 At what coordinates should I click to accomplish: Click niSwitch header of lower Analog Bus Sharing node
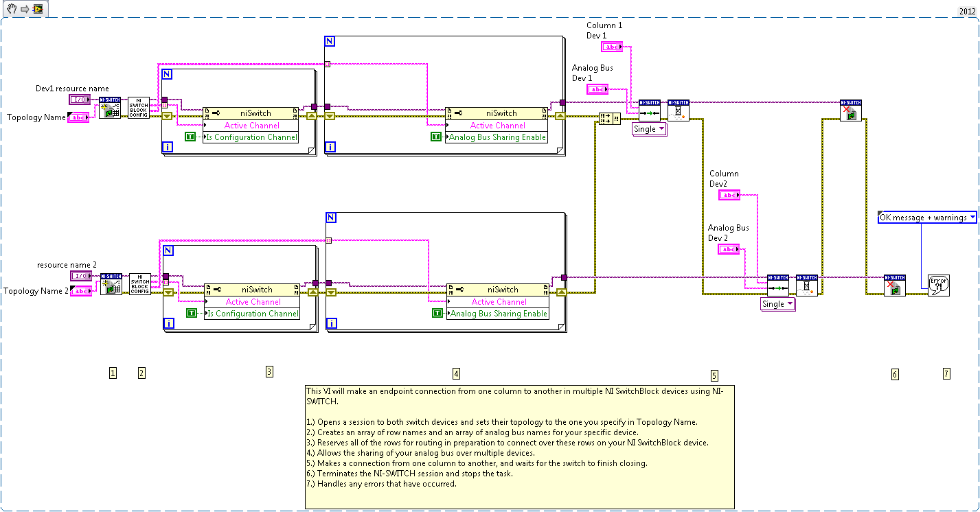pos(498,290)
